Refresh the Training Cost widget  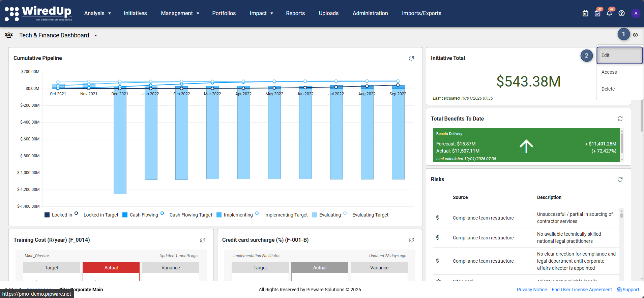tap(203, 240)
